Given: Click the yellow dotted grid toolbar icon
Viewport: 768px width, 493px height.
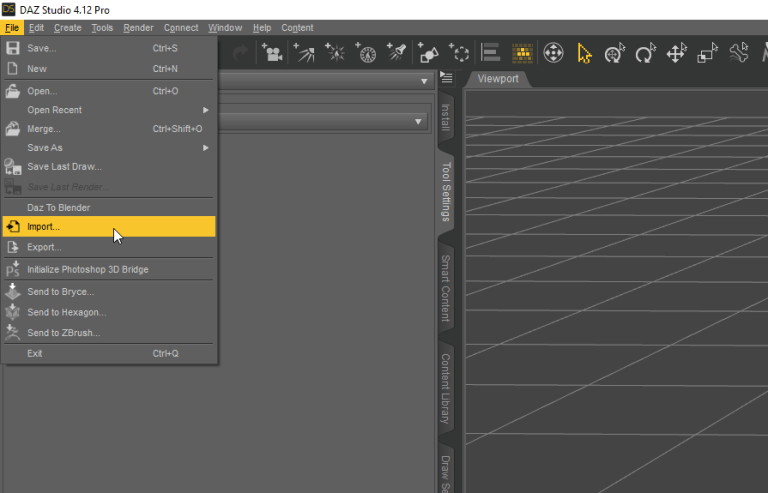Looking at the screenshot, I should pos(522,53).
